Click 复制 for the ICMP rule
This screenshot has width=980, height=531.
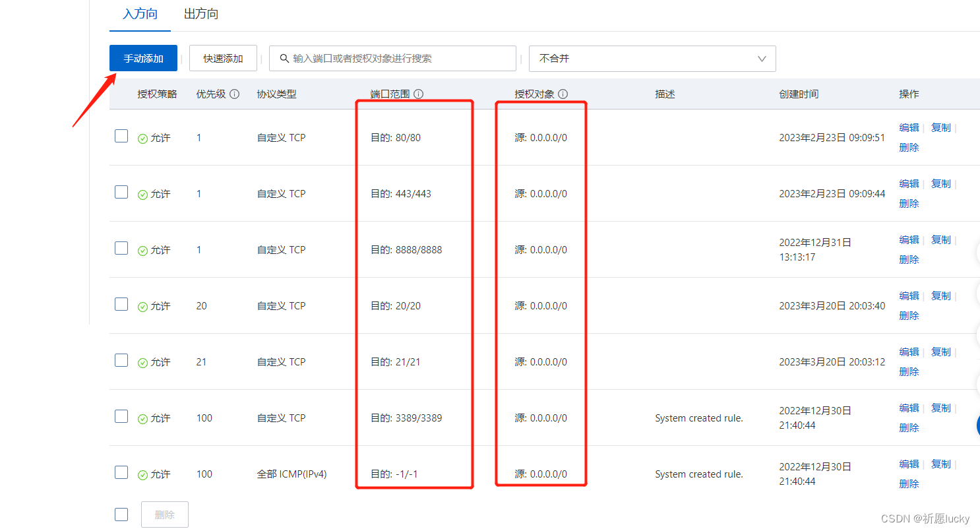(x=941, y=464)
